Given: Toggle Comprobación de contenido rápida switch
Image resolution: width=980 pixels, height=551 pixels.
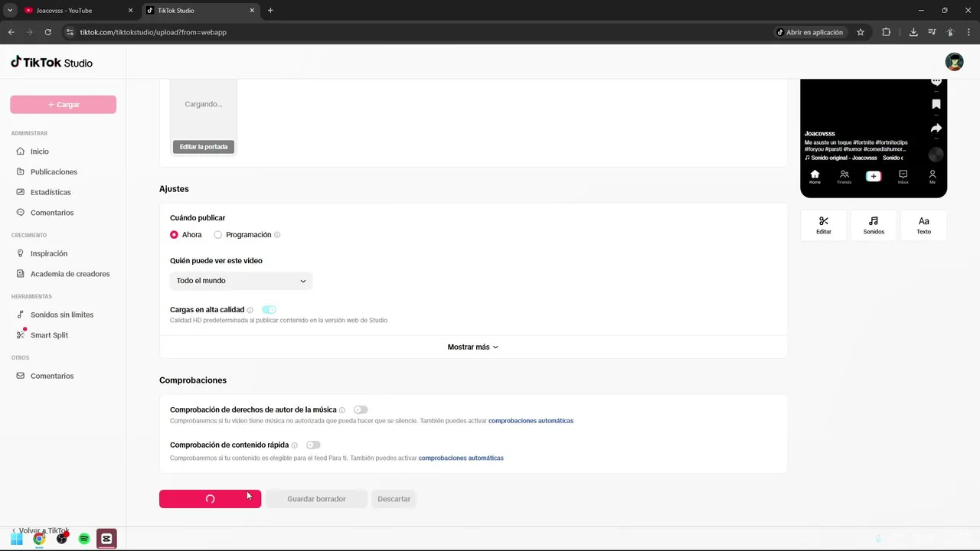Looking at the screenshot, I should coord(313,445).
